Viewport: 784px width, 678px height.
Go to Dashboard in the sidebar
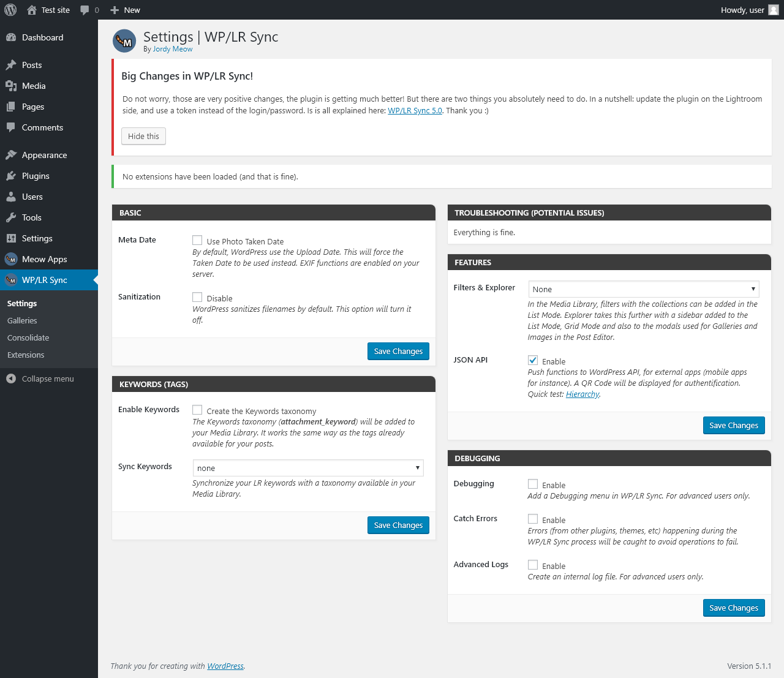coord(42,37)
